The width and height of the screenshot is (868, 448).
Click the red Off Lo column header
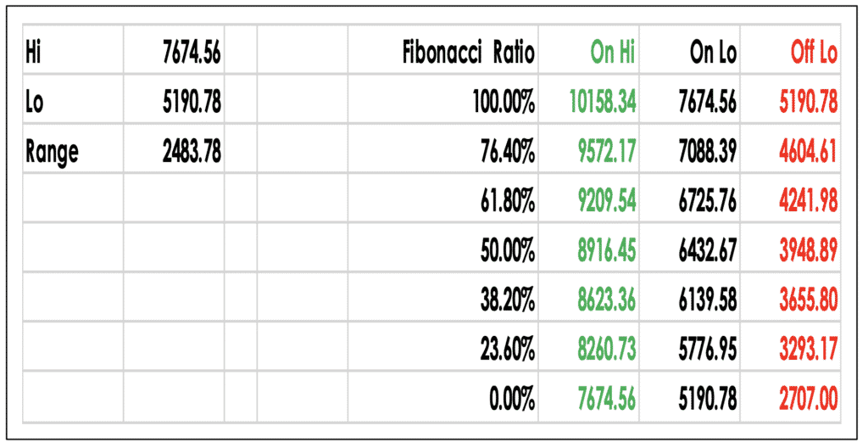coord(813,53)
